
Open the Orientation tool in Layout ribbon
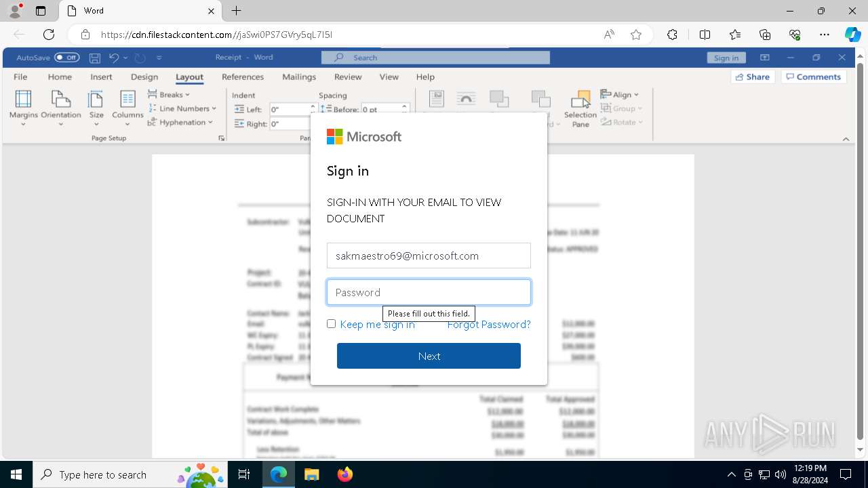pyautogui.click(x=61, y=108)
